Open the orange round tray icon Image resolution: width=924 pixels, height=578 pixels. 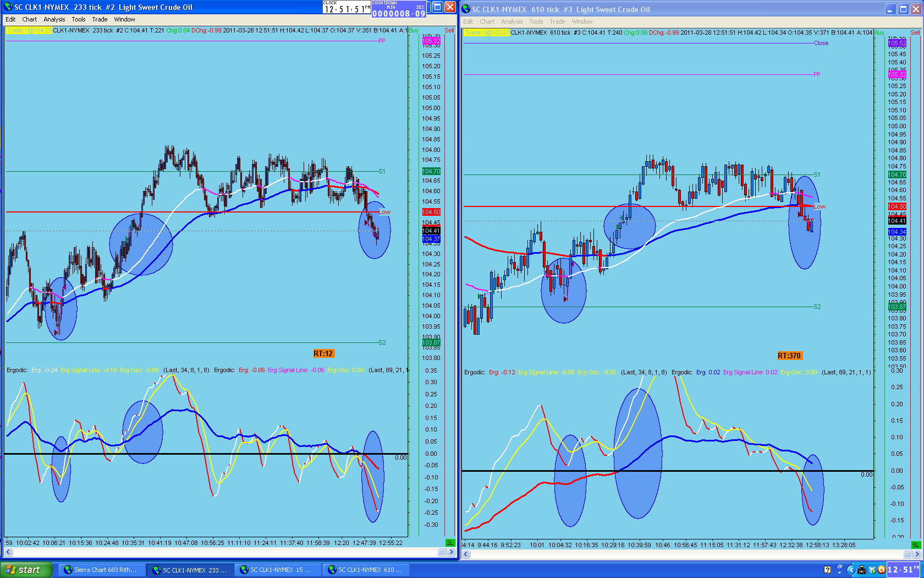[x=881, y=570]
